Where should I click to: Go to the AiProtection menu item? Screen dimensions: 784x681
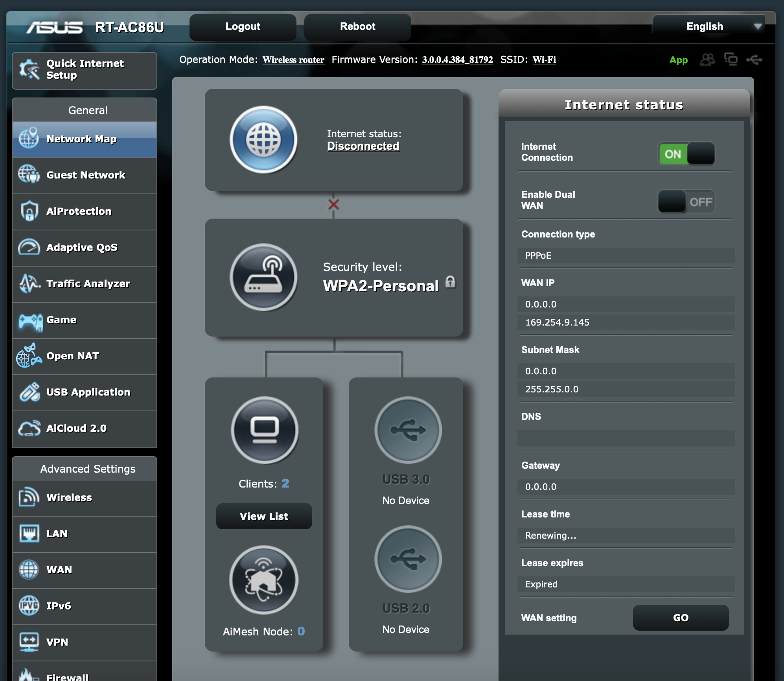coord(85,212)
